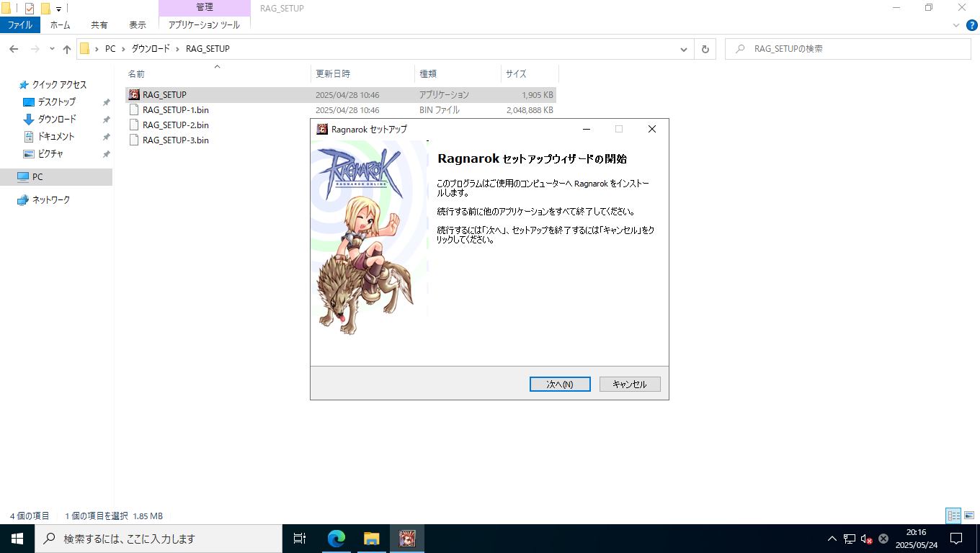Click the RAG_SETUP-2.bin file icon

tap(134, 125)
